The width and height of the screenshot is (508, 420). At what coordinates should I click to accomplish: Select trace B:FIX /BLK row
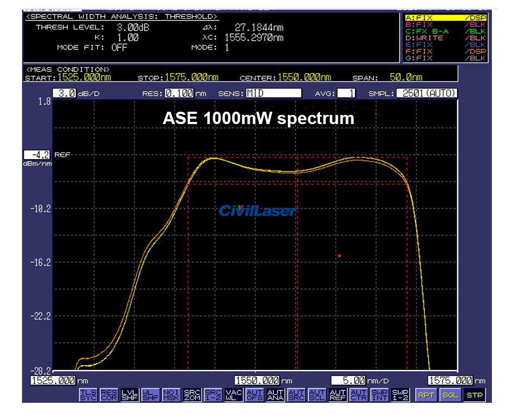[x=446, y=25]
